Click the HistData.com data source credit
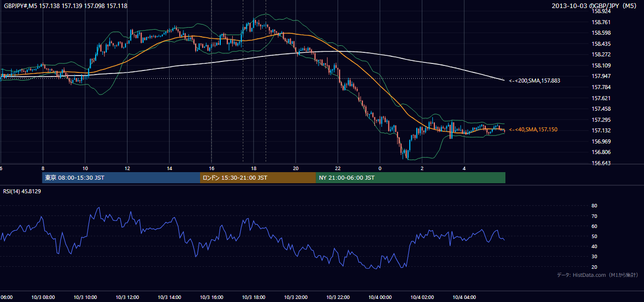This screenshot has width=644, height=302. point(598,275)
